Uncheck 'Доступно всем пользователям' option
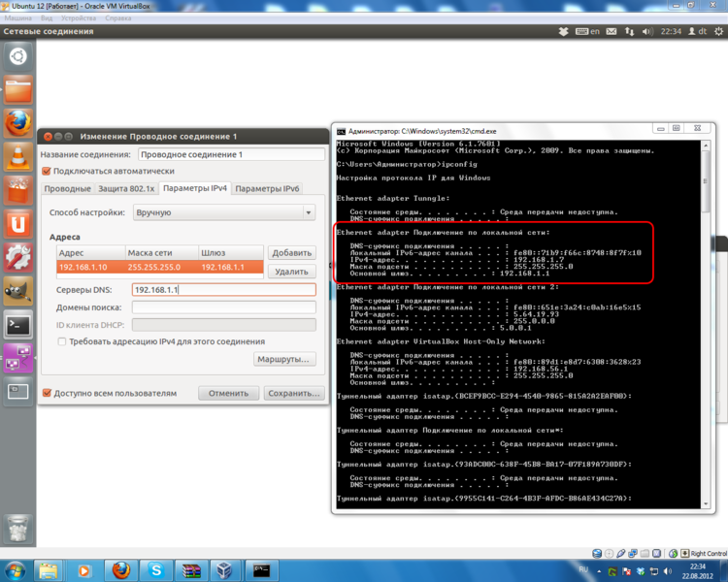Image resolution: width=728 pixels, height=582 pixels. [x=46, y=393]
